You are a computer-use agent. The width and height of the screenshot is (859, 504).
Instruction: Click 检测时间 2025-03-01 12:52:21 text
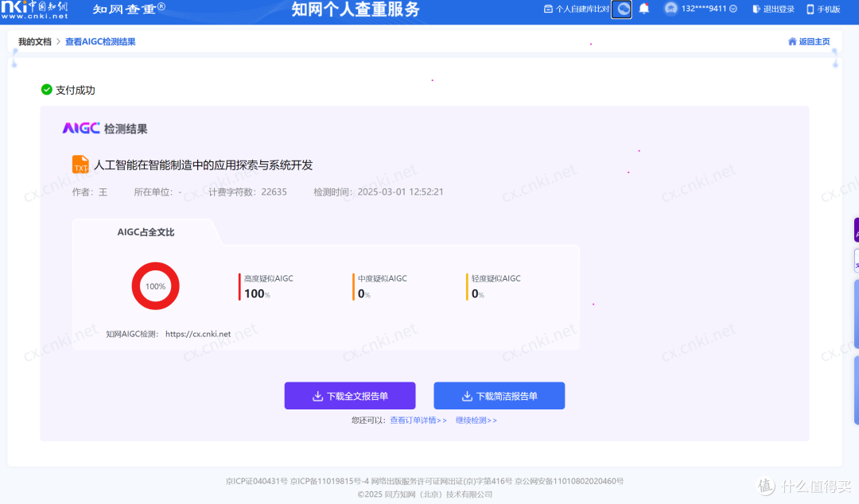[379, 192]
